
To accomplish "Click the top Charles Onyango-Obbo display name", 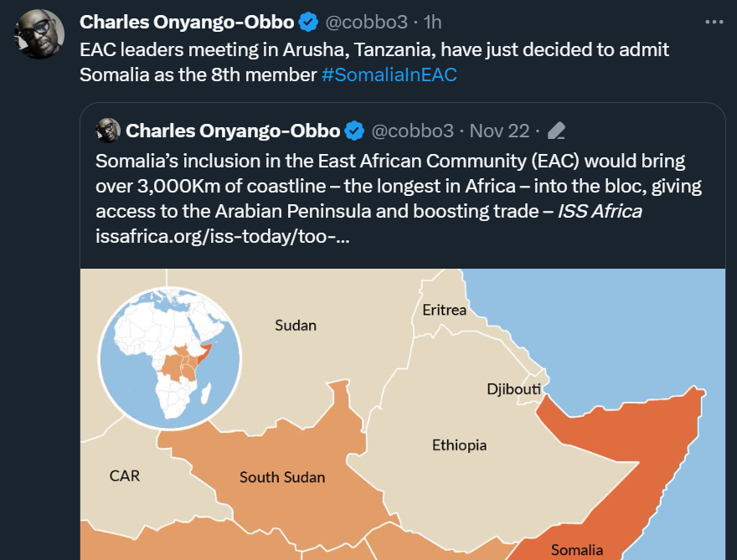I will 187,22.
